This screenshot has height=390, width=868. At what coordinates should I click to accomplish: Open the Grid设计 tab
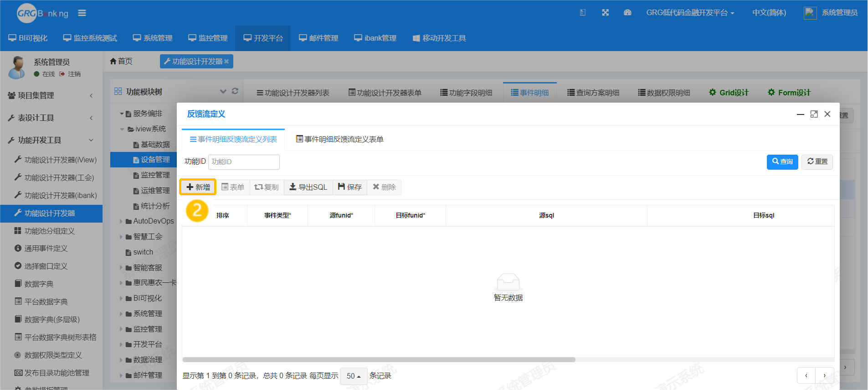click(x=729, y=93)
